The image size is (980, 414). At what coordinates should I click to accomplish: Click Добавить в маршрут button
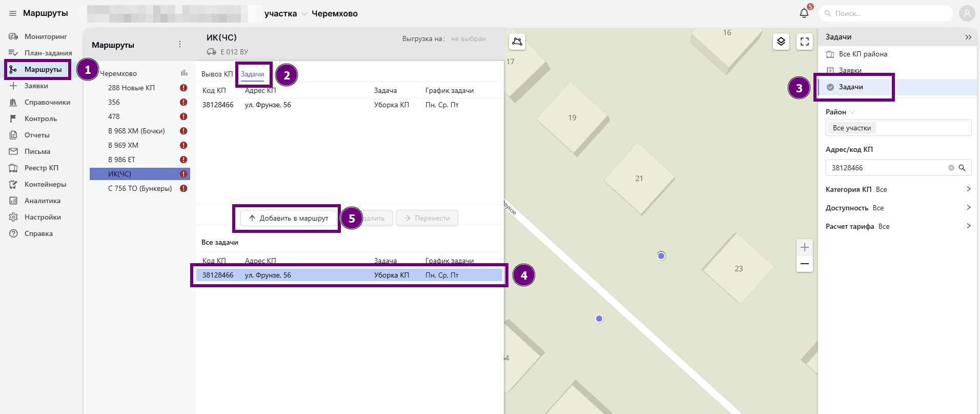click(x=289, y=218)
